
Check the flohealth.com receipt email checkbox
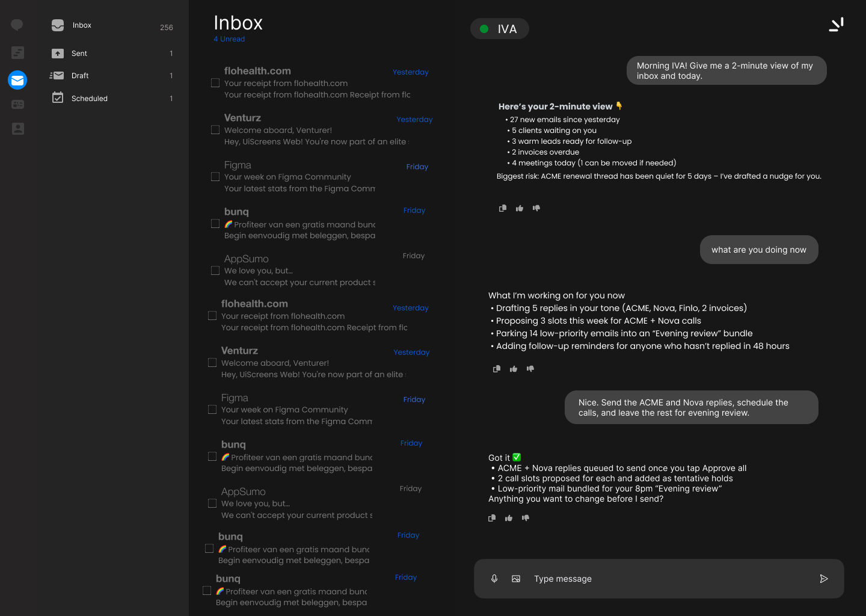coord(215,82)
